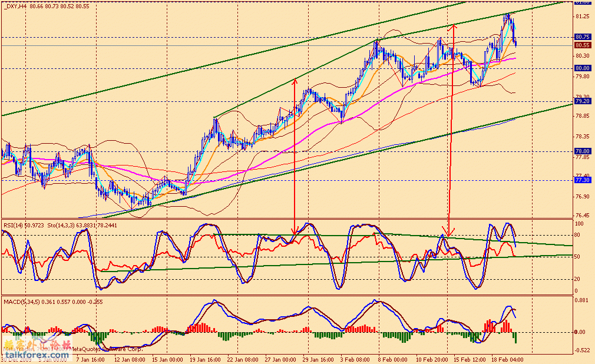Click the 81.25 price scale value
The width and height of the screenshot is (595, 364).
(583, 16)
